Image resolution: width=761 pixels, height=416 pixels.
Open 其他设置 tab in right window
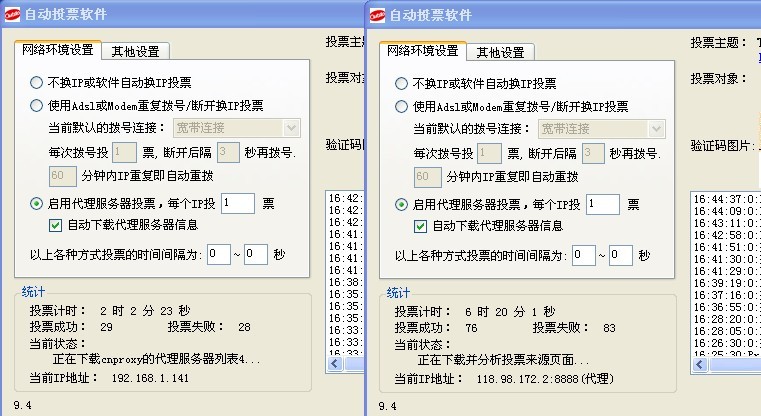500,52
